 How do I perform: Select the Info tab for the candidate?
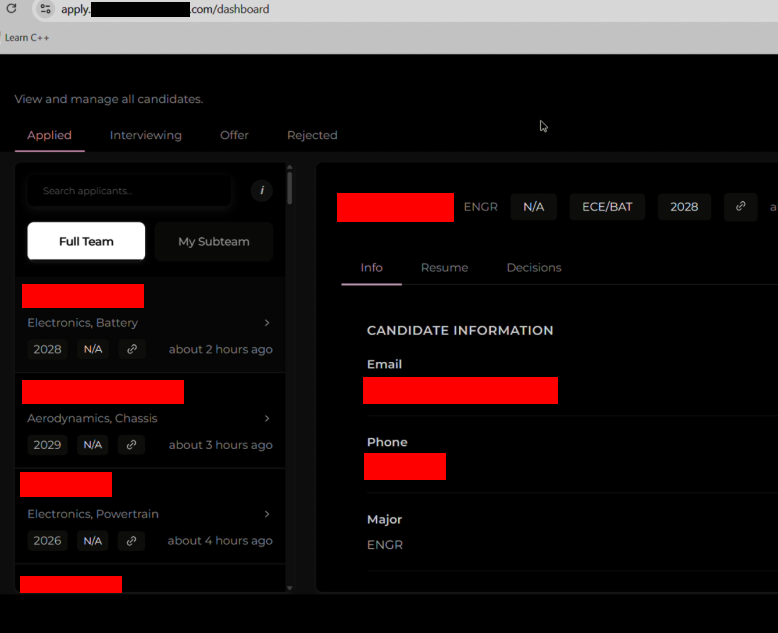tap(372, 268)
